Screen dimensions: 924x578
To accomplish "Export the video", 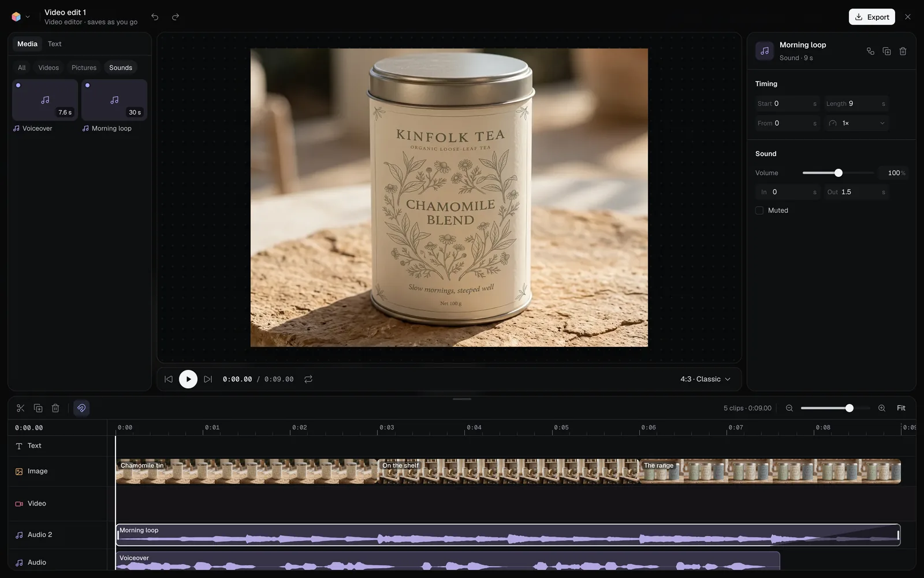I will coord(871,17).
